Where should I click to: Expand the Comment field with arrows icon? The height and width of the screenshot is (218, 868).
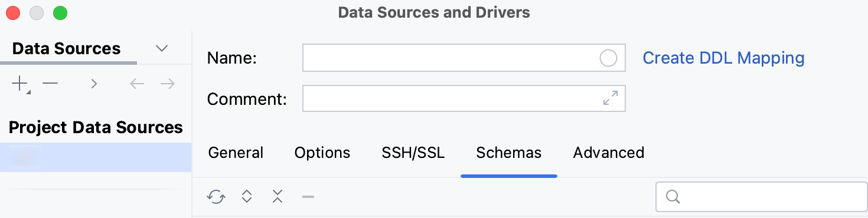(x=611, y=98)
